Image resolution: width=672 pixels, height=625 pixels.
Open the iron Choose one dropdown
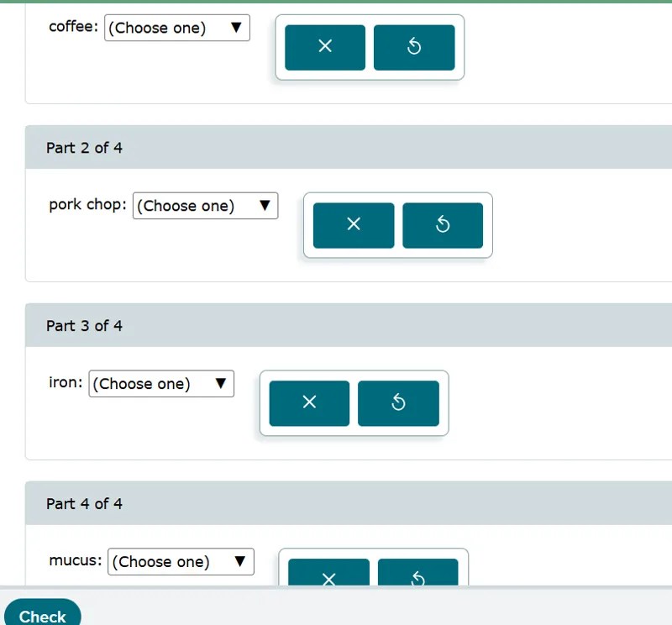(161, 384)
